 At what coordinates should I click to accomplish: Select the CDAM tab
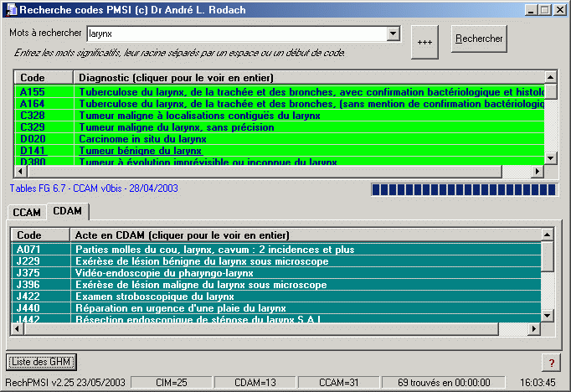point(67,211)
